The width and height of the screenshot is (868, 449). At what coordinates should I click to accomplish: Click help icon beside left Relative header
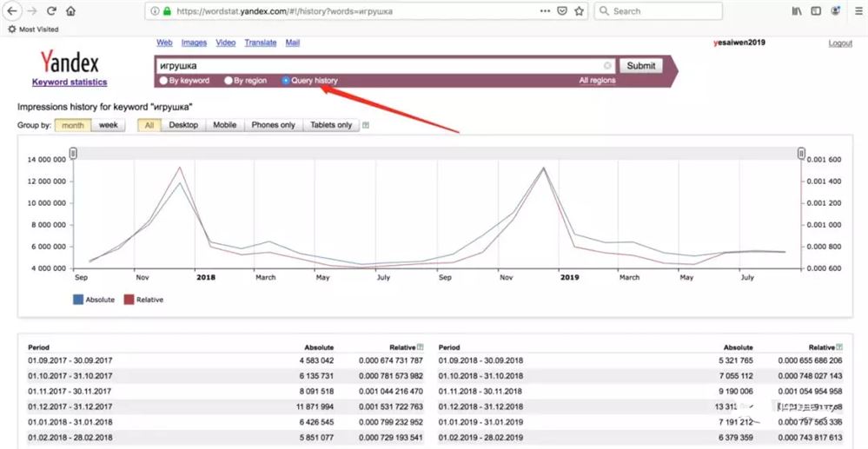click(421, 347)
